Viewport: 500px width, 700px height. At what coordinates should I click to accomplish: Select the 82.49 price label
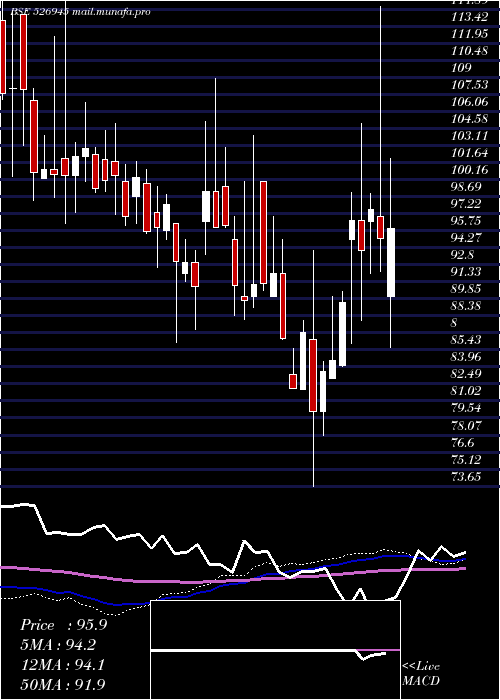click(466, 374)
